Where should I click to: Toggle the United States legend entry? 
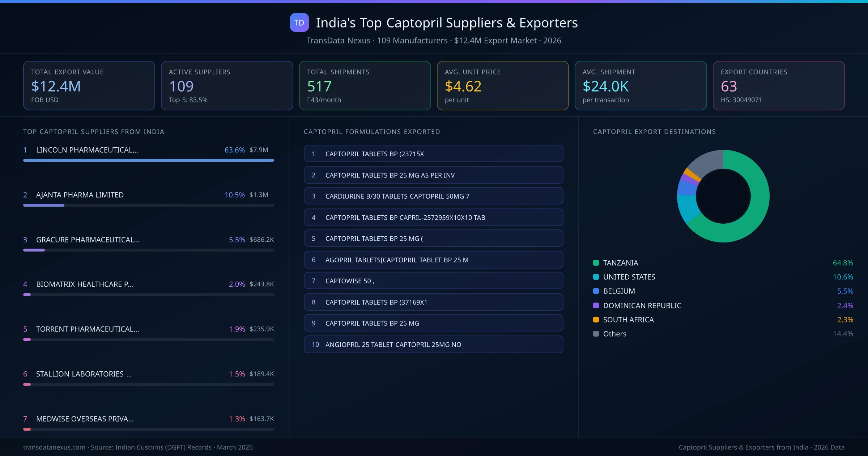click(629, 277)
